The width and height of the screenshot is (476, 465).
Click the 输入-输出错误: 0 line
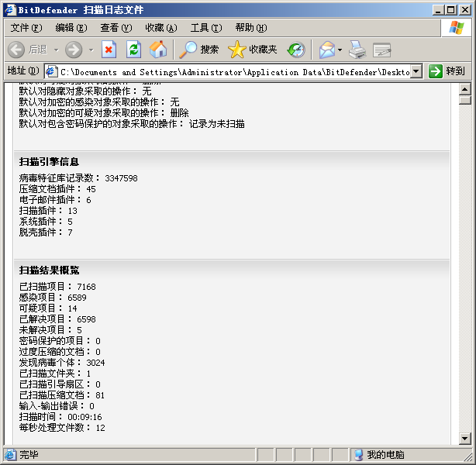57,406
